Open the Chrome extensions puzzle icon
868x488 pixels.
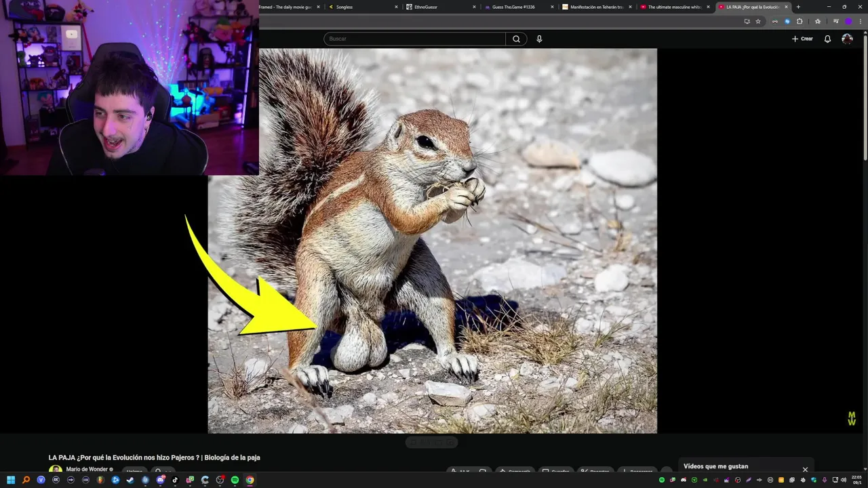[x=800, y=21]
